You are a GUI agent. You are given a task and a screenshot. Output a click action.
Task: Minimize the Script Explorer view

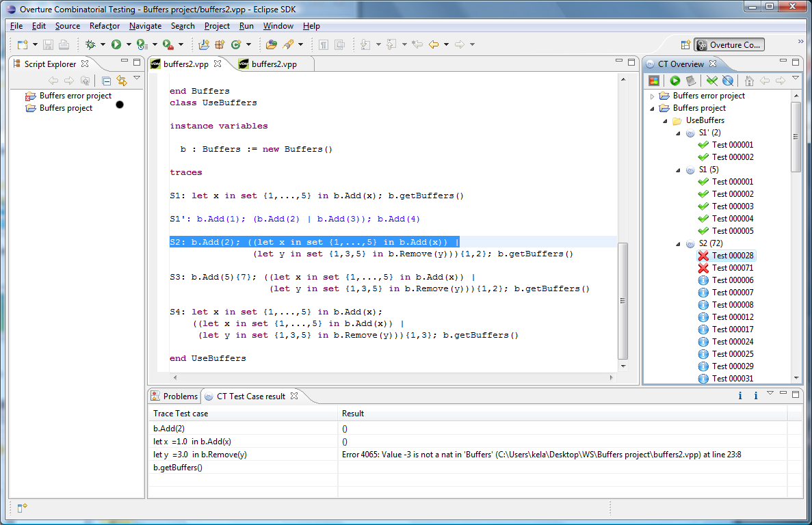click(x=125, y=62)
